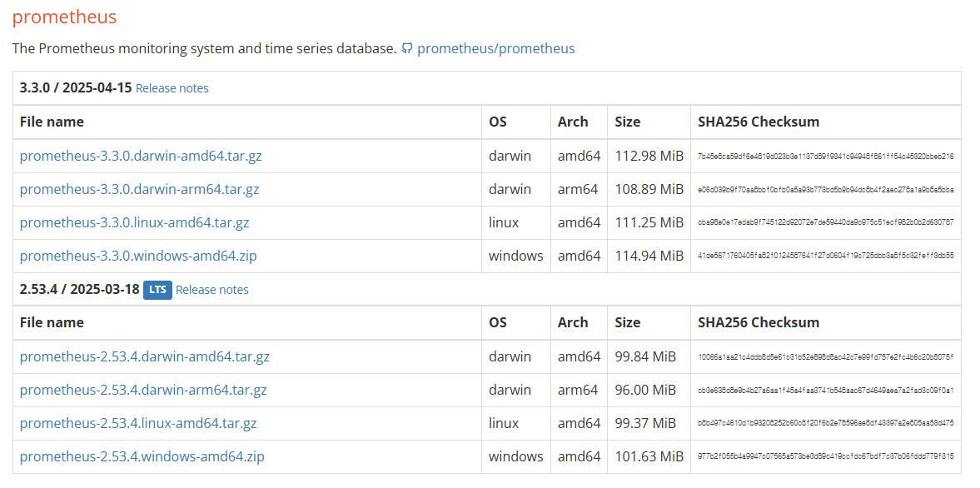Screen dimensions: 980x488
Task: Download prometheus-3.3.0.darwin-amd64.tar.gz
Action: tap(141, 156)
